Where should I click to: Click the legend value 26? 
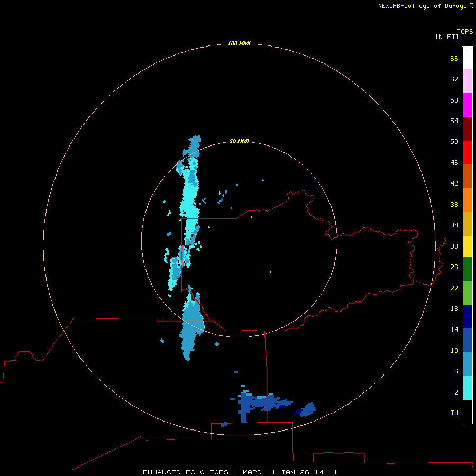pos(454,267)
